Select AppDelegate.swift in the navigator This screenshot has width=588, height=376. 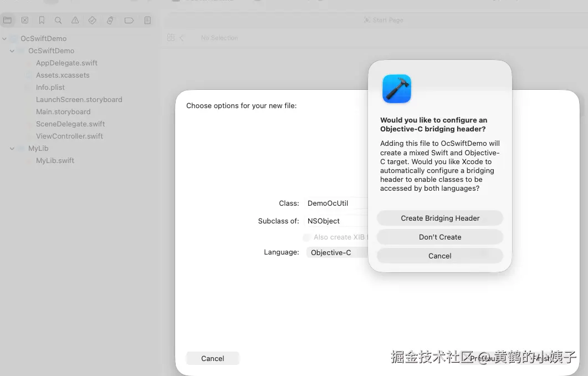[67, 63]
